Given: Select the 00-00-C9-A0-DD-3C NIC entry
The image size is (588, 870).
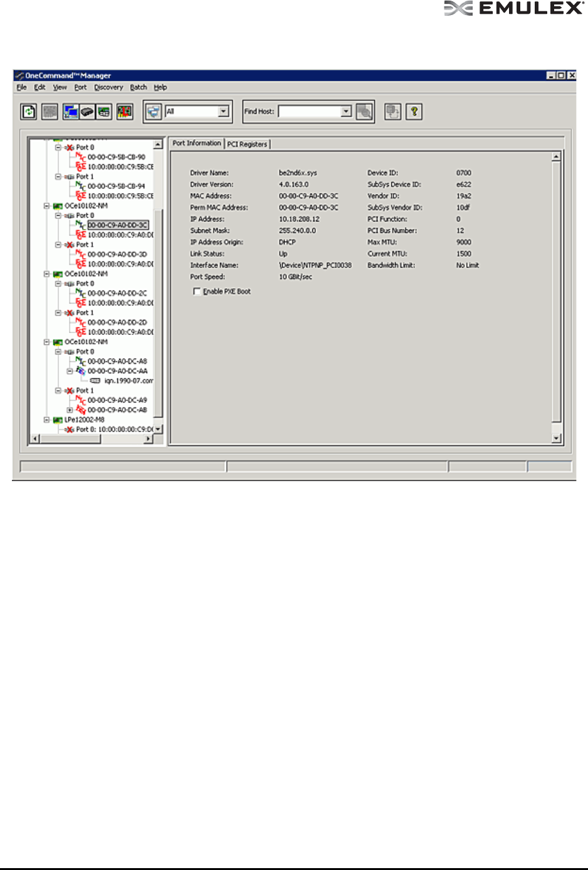Looking at the screenshot, I should (118, 225).
